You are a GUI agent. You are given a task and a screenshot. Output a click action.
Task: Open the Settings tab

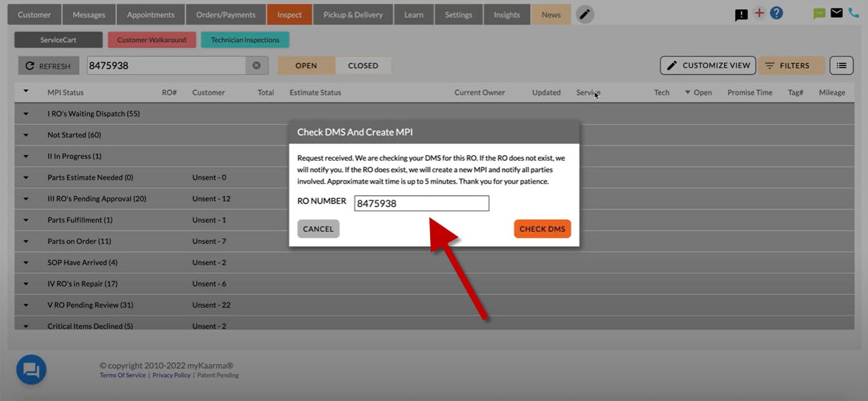(459, 15)
